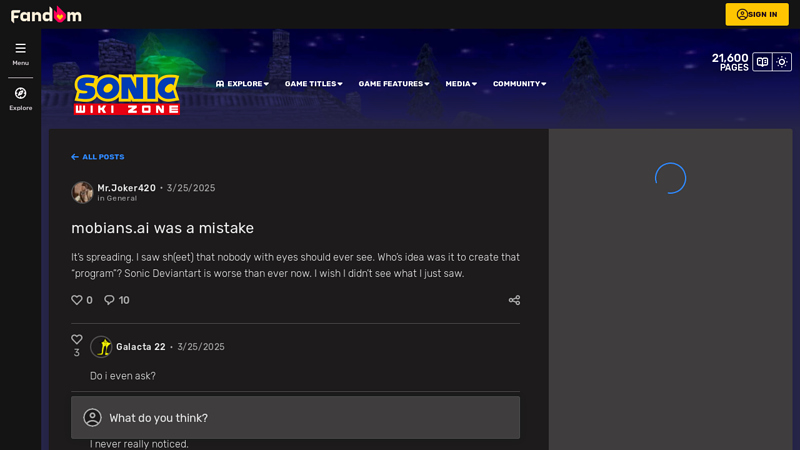Viewport: 800px width, 450px height.
Task: Open the hamburger Menu in sidebar
Action: click(20, 54)
